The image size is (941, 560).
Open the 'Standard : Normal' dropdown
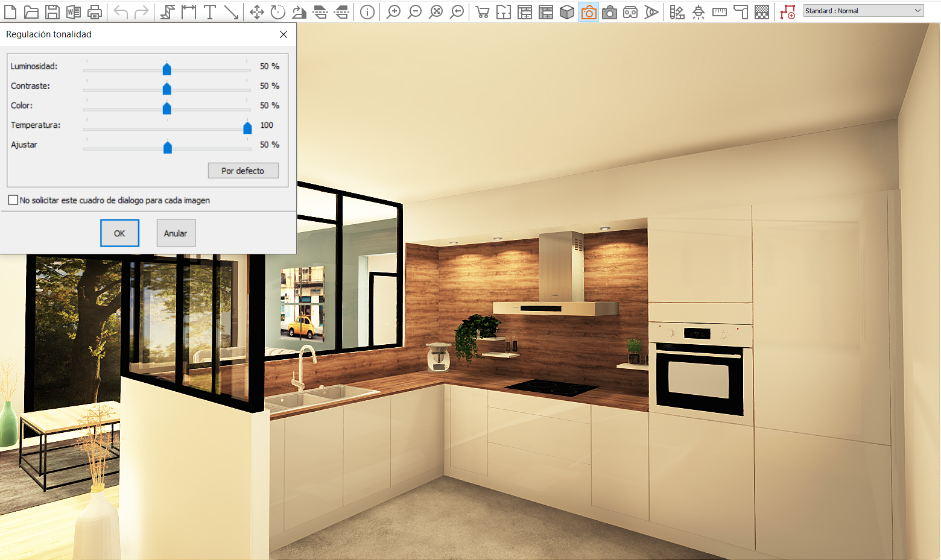click(x=863, y=11)
